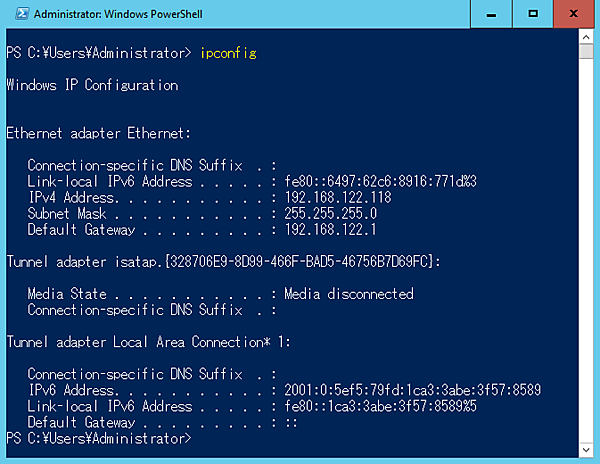Image resolution: width=600 pixels, height=464 pixels.
Task: Minimize the PowerShell window
Action: (490, 14)
